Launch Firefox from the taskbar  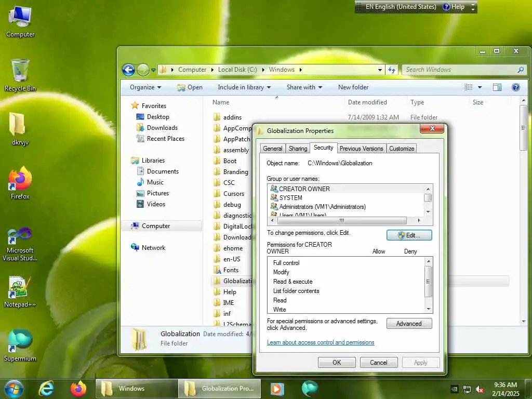click(78, 389)
